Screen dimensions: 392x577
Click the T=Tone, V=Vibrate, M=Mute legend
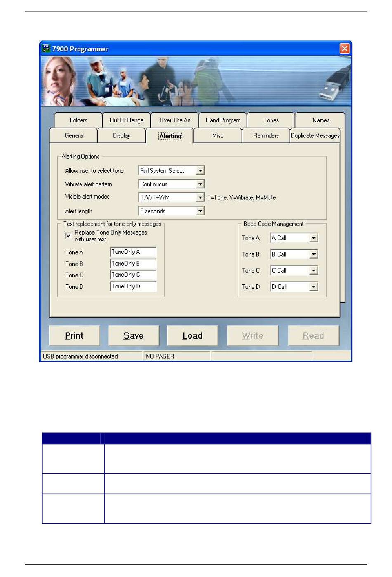coord(241,197)
